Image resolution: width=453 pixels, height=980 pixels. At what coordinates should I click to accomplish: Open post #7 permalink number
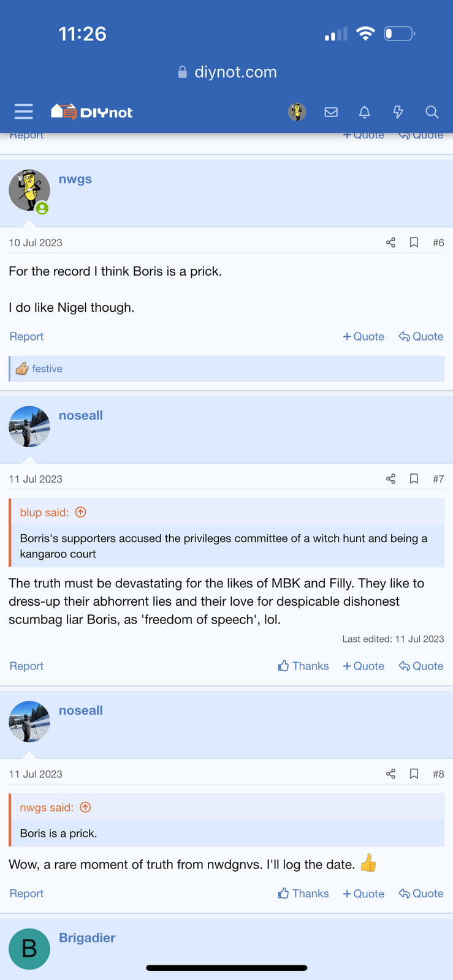pos(438,479)
